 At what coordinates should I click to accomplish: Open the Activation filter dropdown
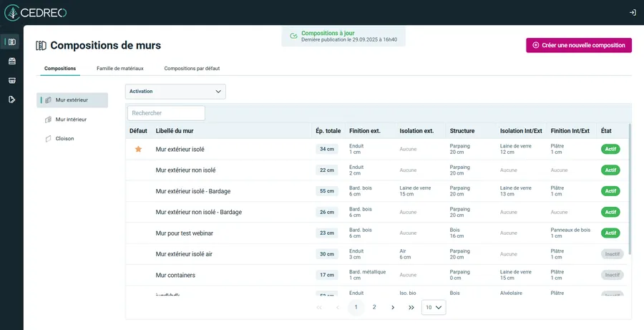point(175,92)
